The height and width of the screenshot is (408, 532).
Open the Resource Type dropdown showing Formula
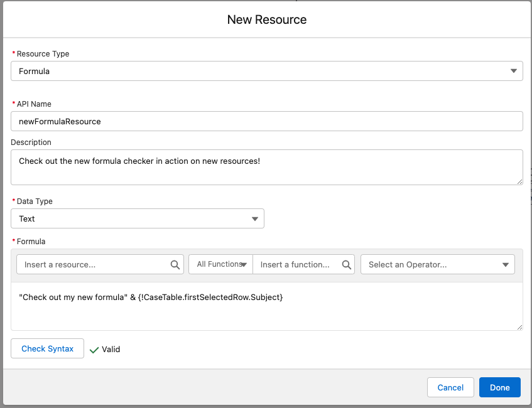coord(266,71)
